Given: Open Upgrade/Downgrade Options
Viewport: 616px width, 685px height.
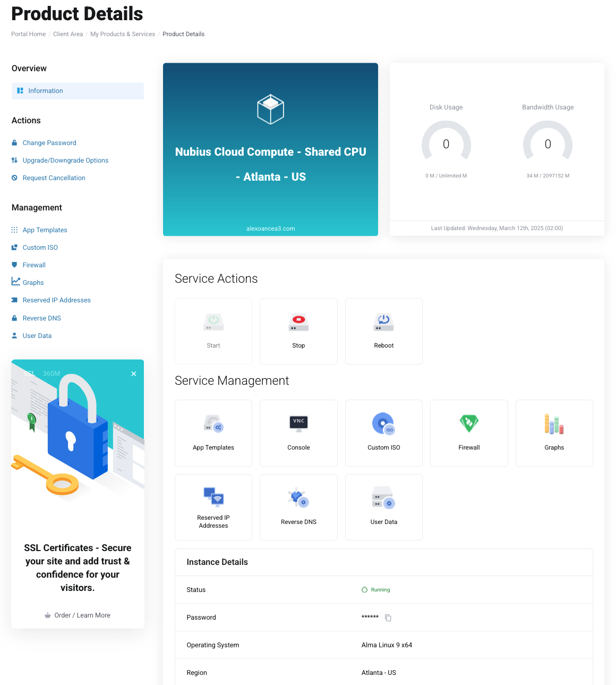Looking at the screenshot, I should tap(65, 160).
